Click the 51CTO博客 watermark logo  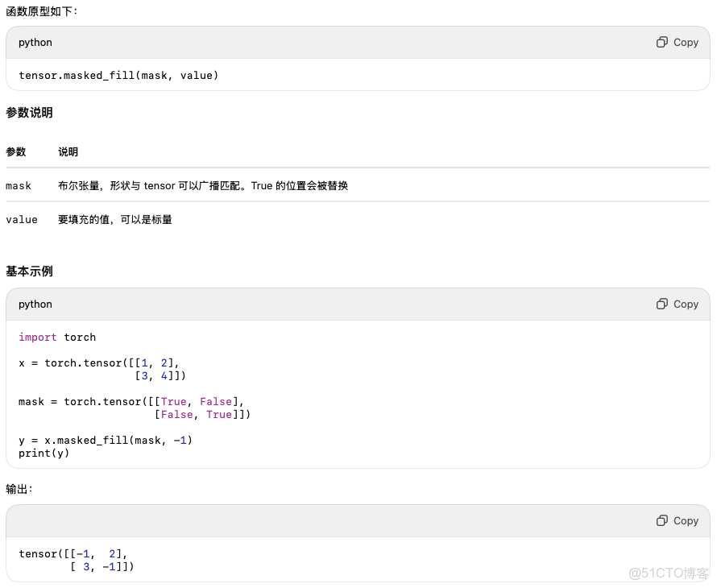[x=669, y=573]
